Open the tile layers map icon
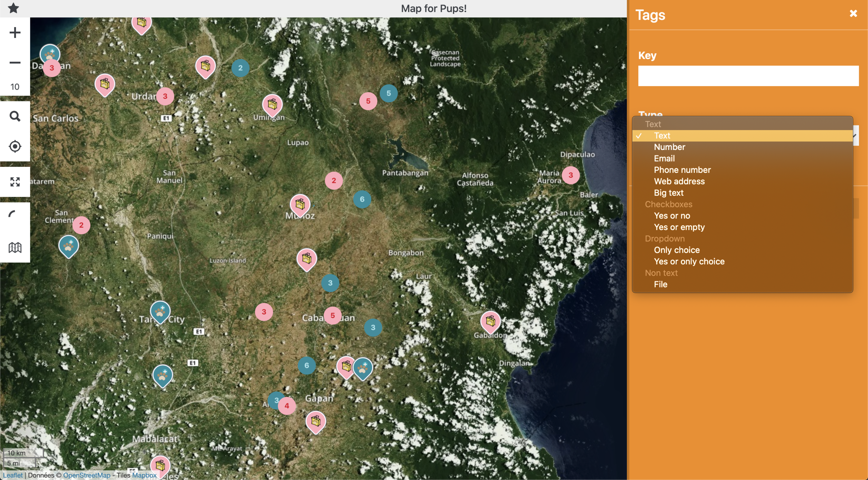 coord(15,247)
